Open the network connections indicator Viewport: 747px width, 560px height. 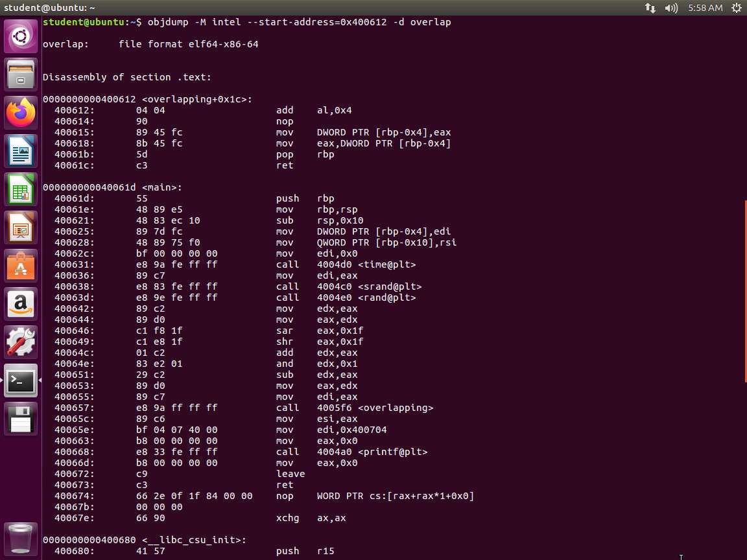(x=650, y=8)
